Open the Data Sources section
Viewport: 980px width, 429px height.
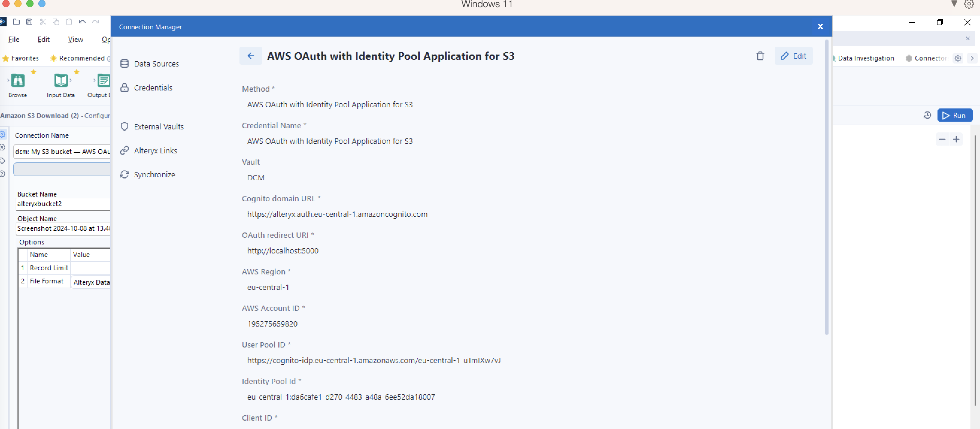(156, 64)
